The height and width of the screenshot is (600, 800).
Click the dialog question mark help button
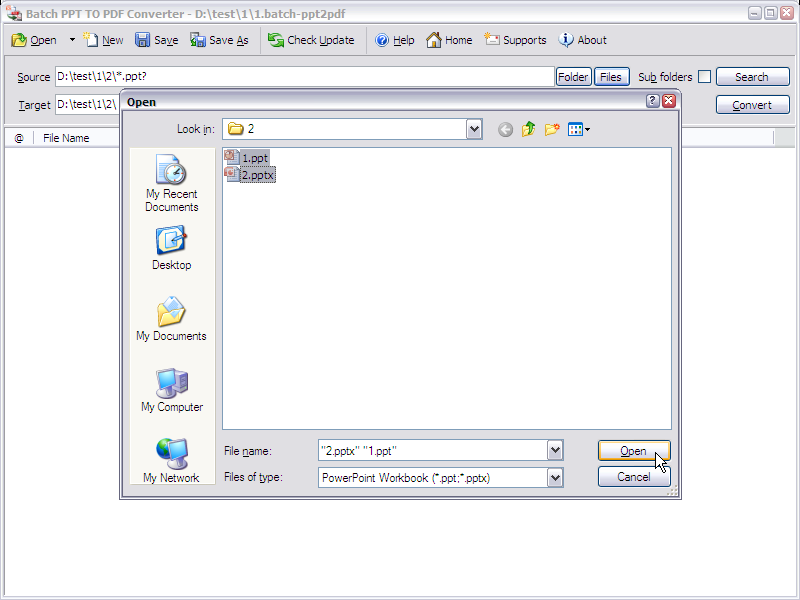point(653,101)
